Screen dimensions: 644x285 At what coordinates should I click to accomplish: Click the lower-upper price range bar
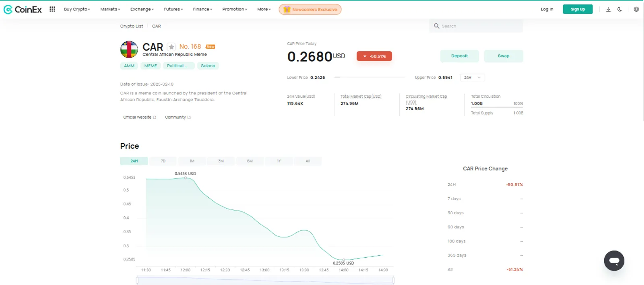[370, 77]
